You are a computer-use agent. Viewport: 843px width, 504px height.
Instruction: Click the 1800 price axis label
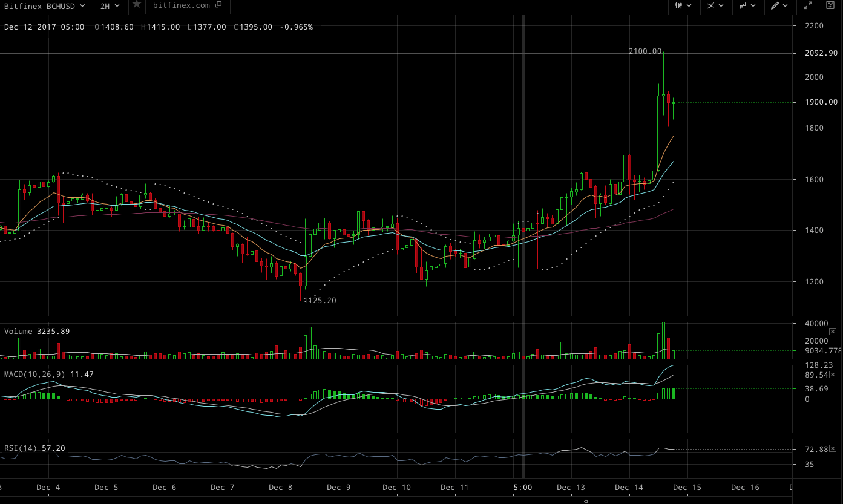point(815,128)
